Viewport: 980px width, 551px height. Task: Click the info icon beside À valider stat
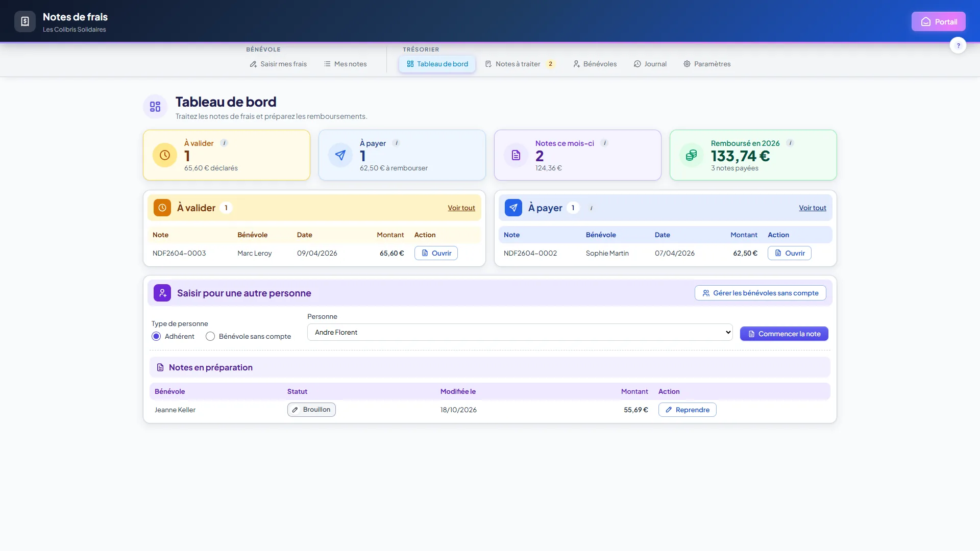224,143
